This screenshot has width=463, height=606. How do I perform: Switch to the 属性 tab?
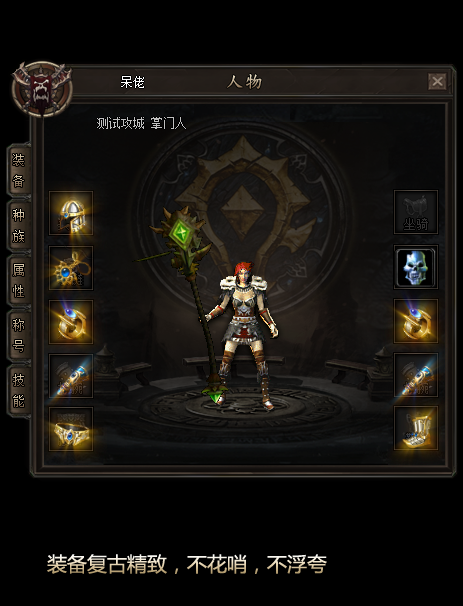point(19,280)
